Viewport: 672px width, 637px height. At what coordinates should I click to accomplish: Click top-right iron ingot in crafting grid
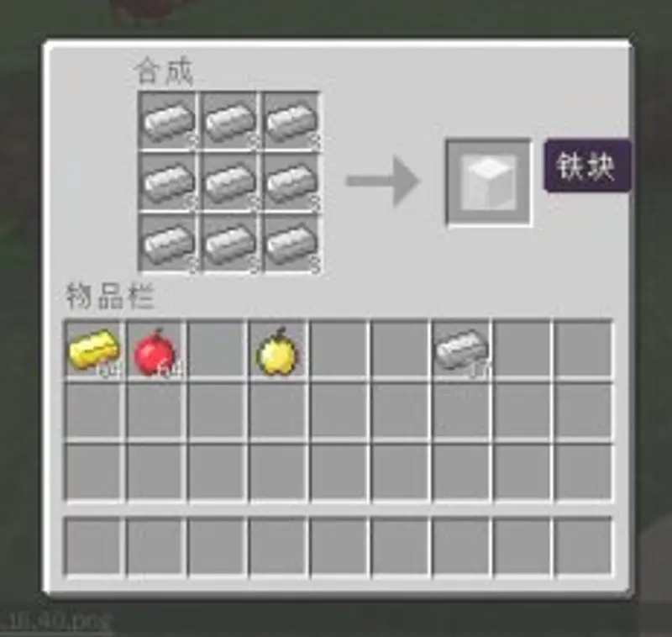(x=291, y=121)
